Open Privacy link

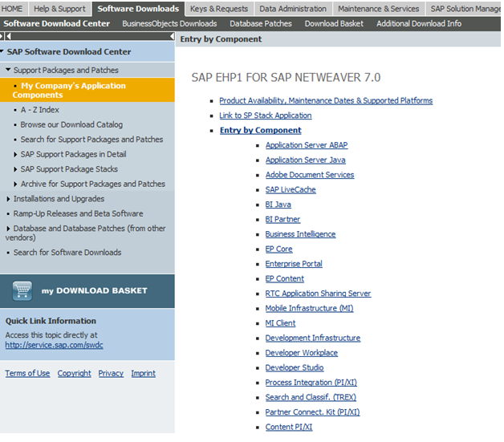pyautogui.click(x=111, y=373)
